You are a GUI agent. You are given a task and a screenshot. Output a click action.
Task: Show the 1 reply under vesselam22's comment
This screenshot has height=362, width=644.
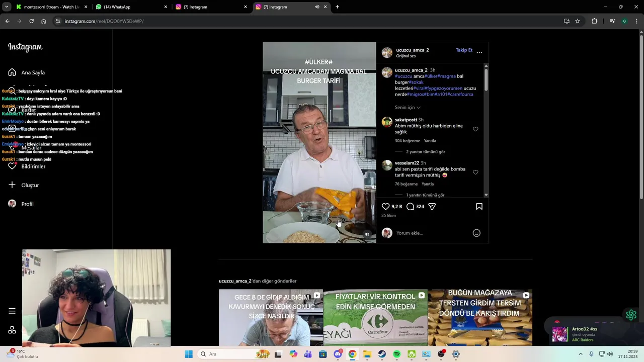pos(425,195)
